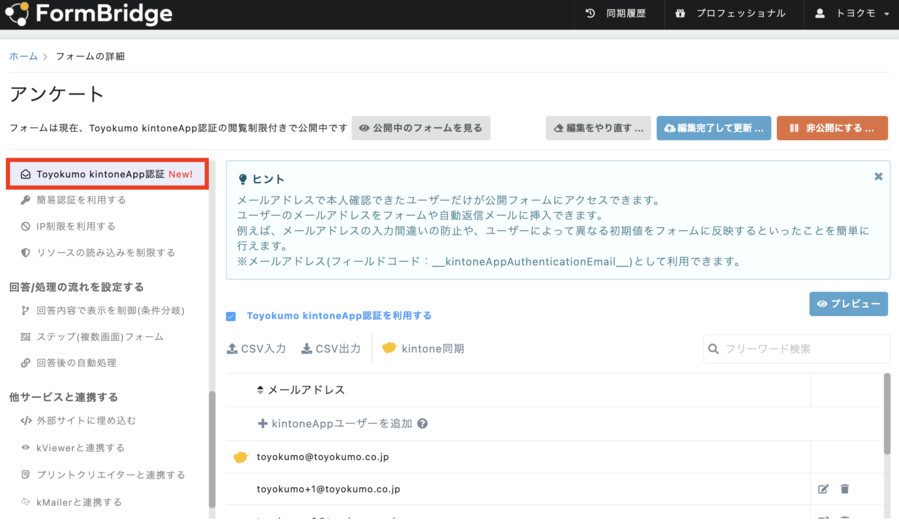Screen dimensions: 899x525
Task: Click the sidebar vertical scrollbar
Action: coord(212,450)
